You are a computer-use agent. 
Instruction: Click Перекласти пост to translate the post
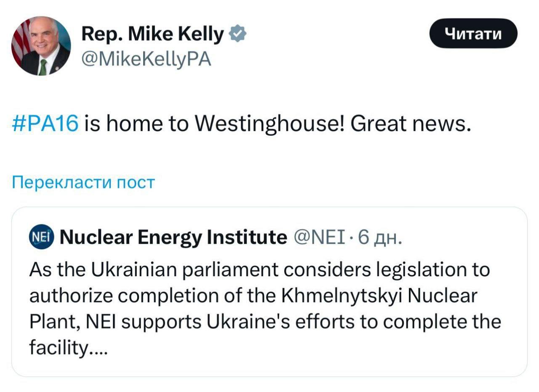83,182
